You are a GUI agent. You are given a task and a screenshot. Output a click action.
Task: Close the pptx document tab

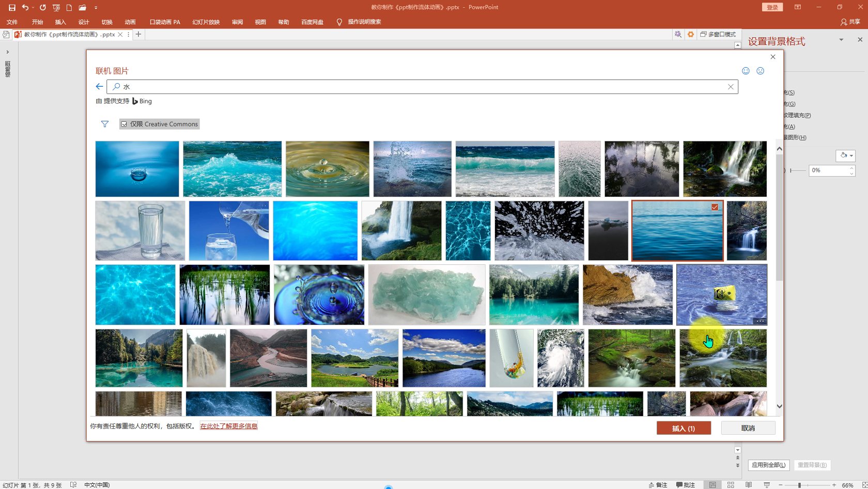(120, 35)
